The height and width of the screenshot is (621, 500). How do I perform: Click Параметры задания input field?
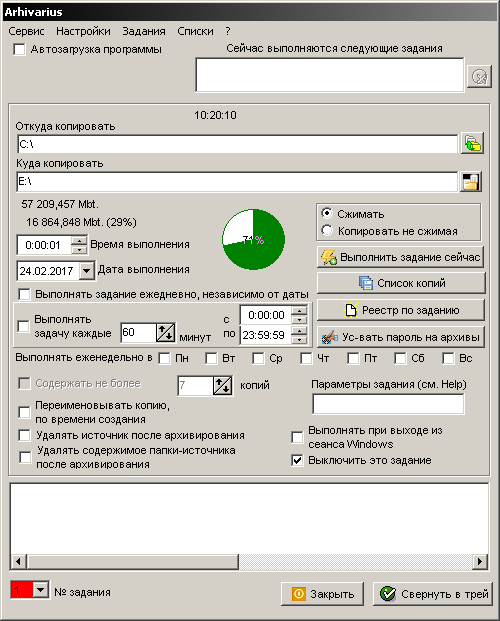[x=388, y=404]
